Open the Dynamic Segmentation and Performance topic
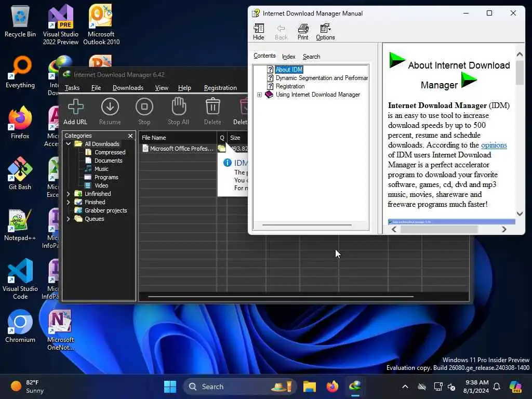The height and width of the screenshot is (399, 532). (x=322, y=78)
